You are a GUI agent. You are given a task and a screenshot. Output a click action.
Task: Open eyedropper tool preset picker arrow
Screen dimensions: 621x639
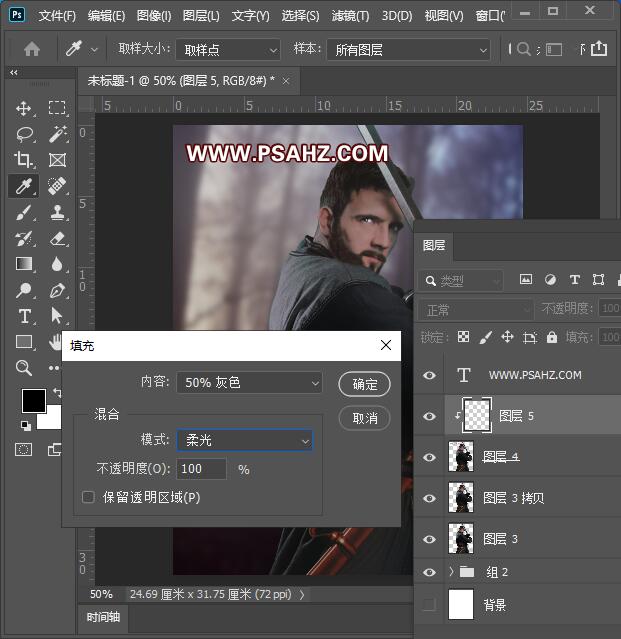point(94,50)
